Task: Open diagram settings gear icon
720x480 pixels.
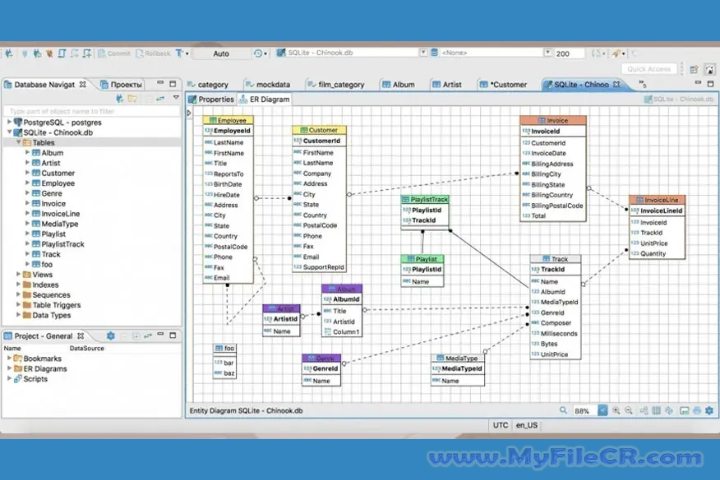Action: coord(710,411)
